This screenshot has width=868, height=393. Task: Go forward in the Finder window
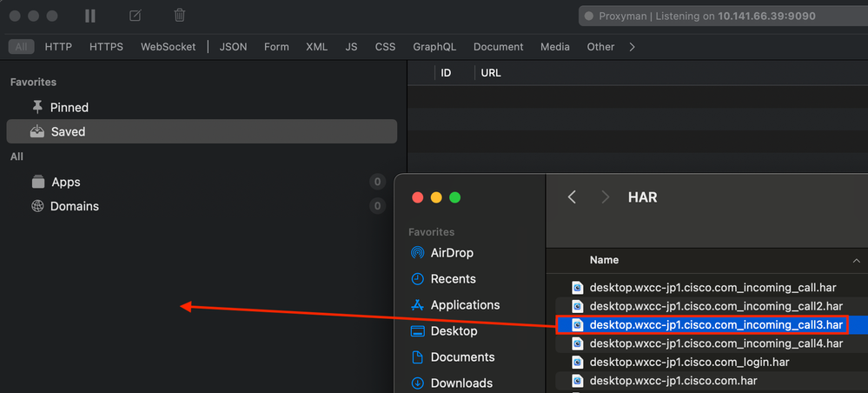click(x=606, y=196)
